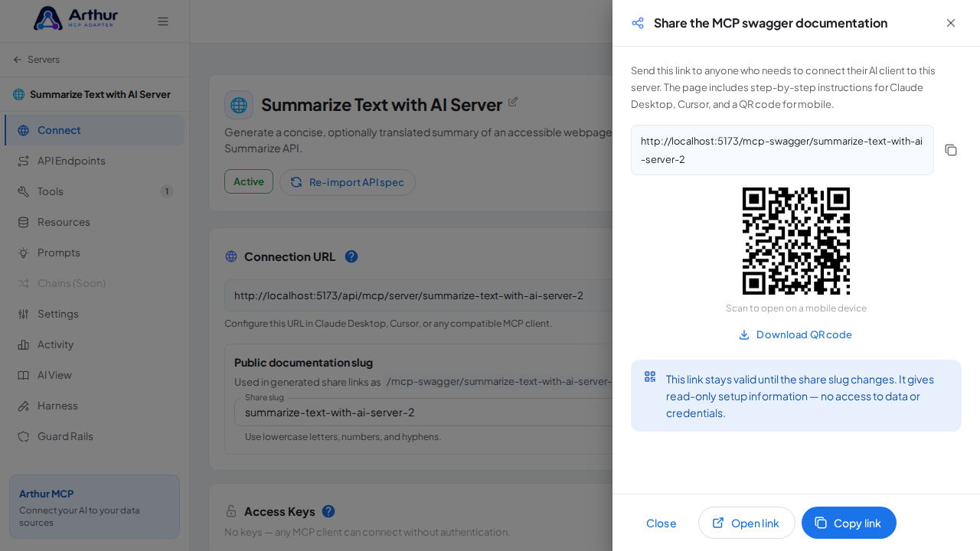Click the Prompts lightbulb icon
The height and width of the screenshot is (551, 980).
(x=24, y=253)
